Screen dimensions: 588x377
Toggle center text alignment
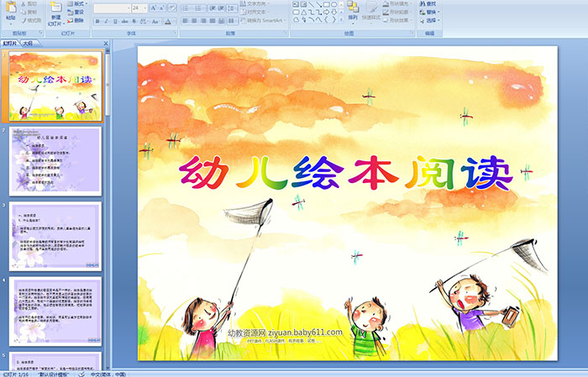coord(194,21)
